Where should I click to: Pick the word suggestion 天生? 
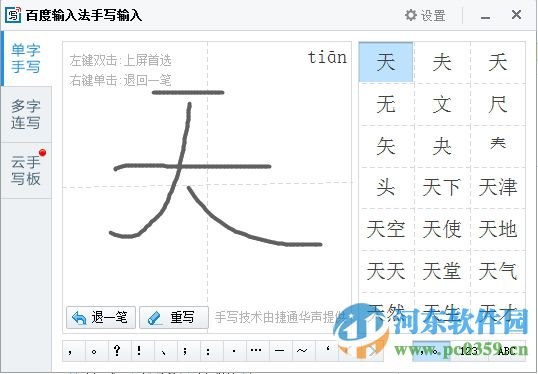click(442, 312)
